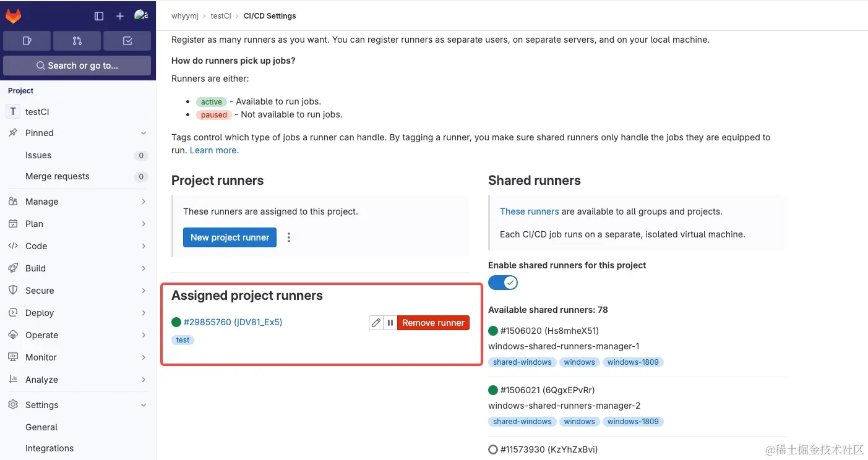Open your user avatar menu
This screenshot has width=868, height=460.
tap(141, 14)
